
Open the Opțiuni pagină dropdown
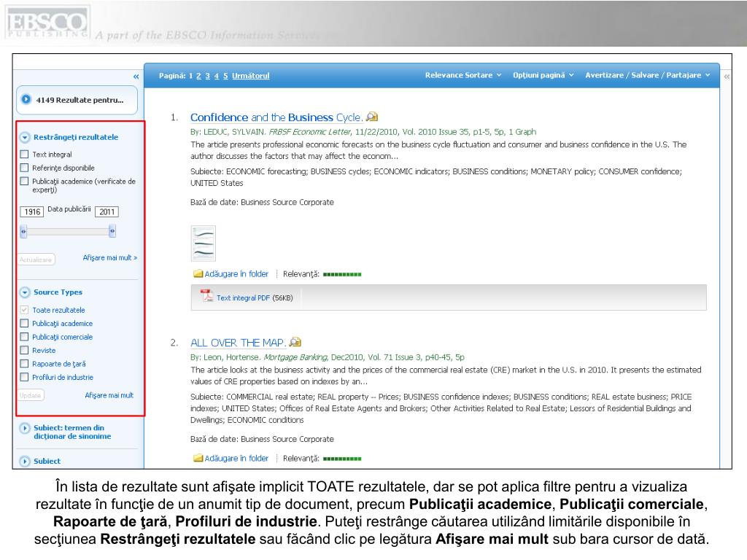[543, 75]
